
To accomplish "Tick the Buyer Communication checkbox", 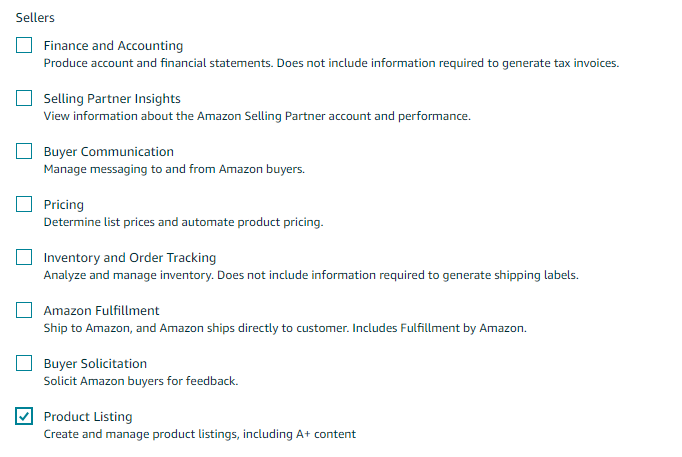I will [24, 151].
